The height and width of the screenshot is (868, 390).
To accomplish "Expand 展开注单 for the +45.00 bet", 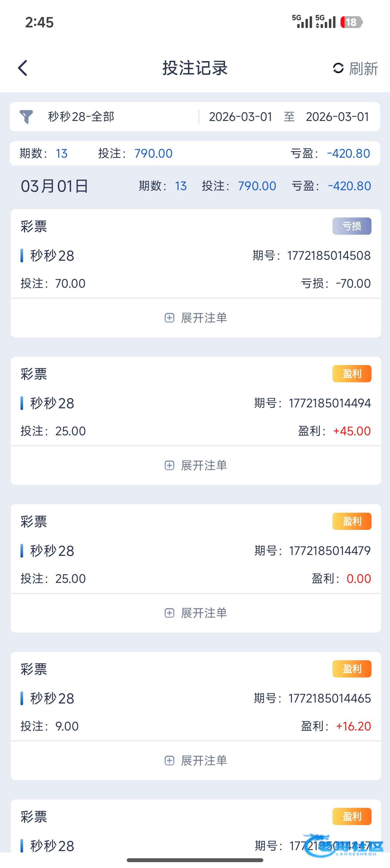I will [204, 465].
